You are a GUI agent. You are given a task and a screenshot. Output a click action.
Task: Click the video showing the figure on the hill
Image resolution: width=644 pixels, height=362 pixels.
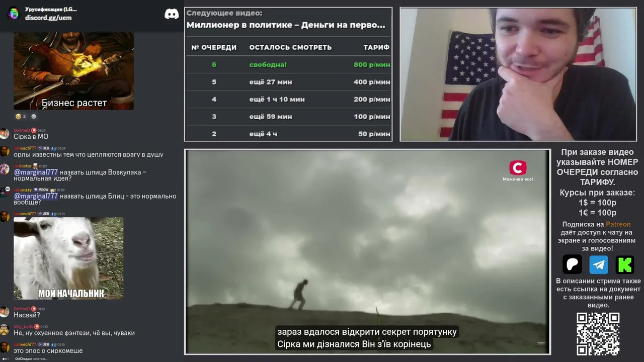click(x=367, y=251)
